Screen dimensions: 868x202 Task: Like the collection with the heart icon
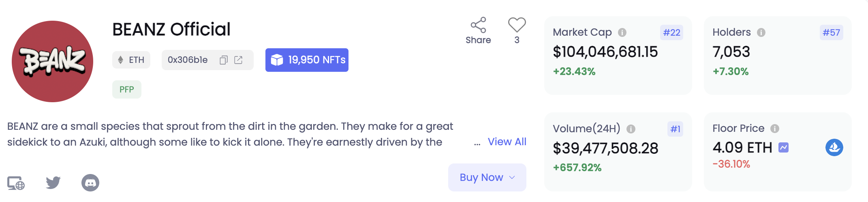(517, 25)
